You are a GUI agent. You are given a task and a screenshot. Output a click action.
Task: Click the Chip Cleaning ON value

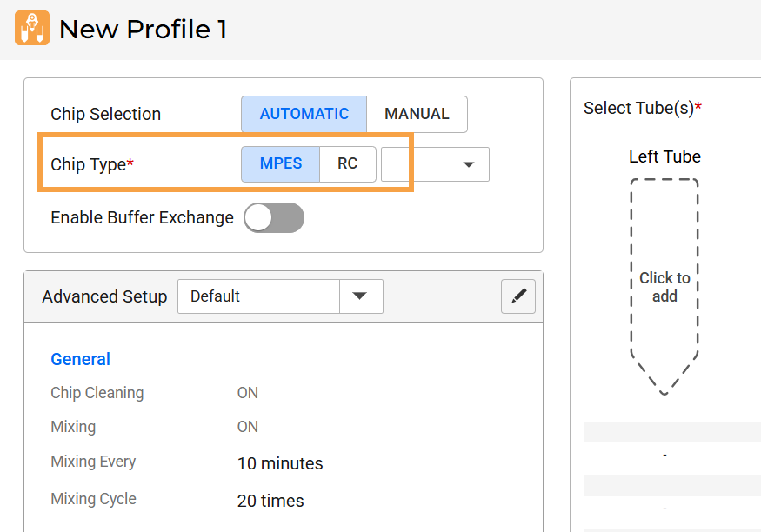(248, 393)
